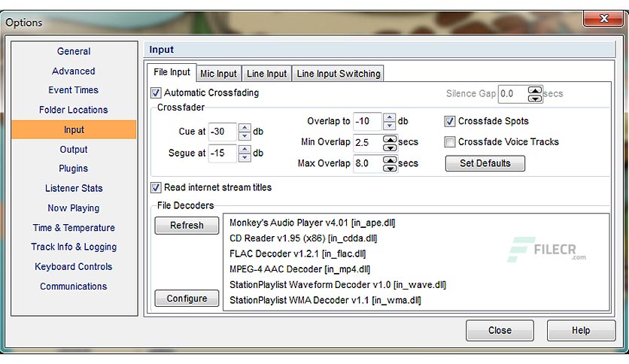Select FLAC Decoder v1.2.1 entry
This screenshot has width=629, height=364.
(298, 254)
